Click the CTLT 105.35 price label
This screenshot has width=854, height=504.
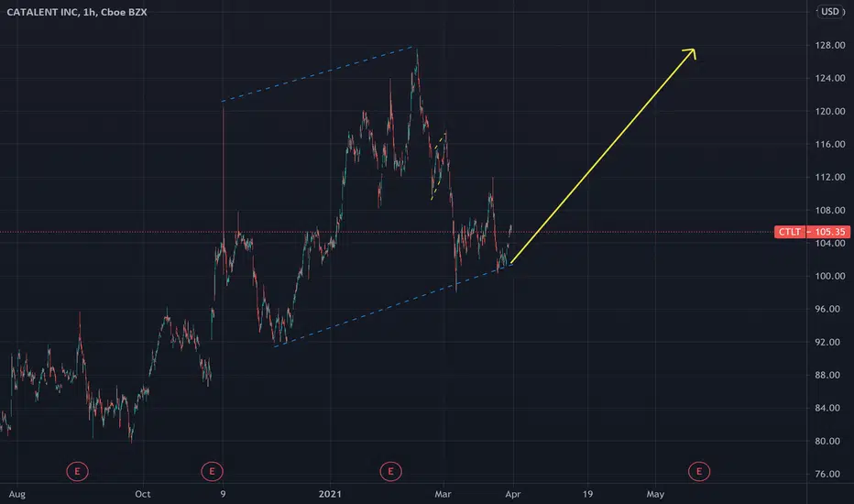click(x=812, y=232)
